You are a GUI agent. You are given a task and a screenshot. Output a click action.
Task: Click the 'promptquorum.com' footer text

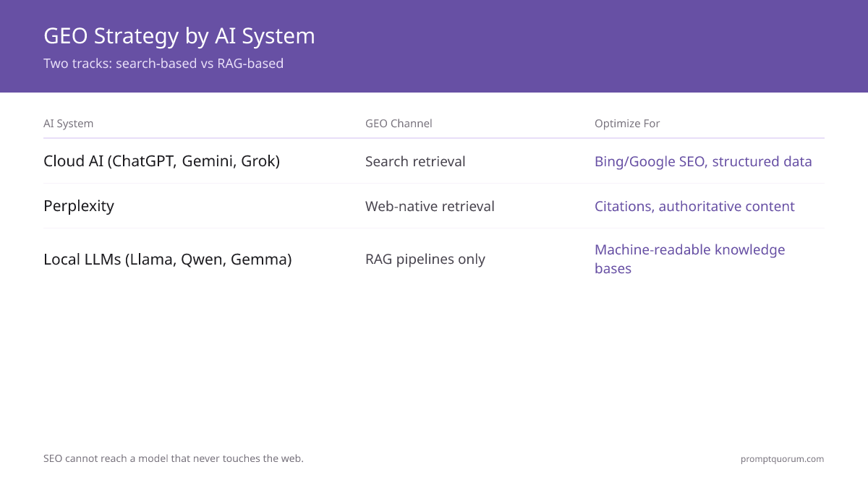[782, 458]
